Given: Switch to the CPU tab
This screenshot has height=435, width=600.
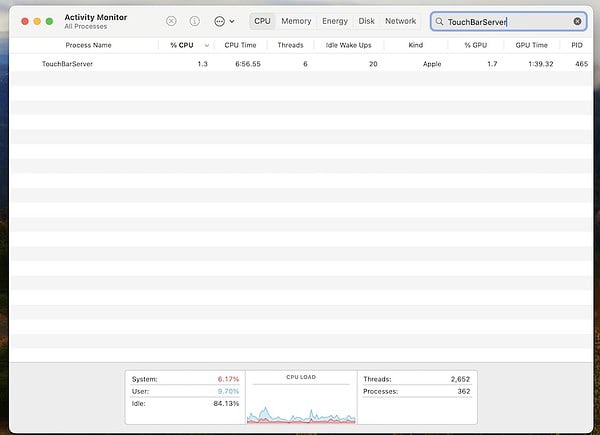Looking at the screenshot, I should click(262, 21).
